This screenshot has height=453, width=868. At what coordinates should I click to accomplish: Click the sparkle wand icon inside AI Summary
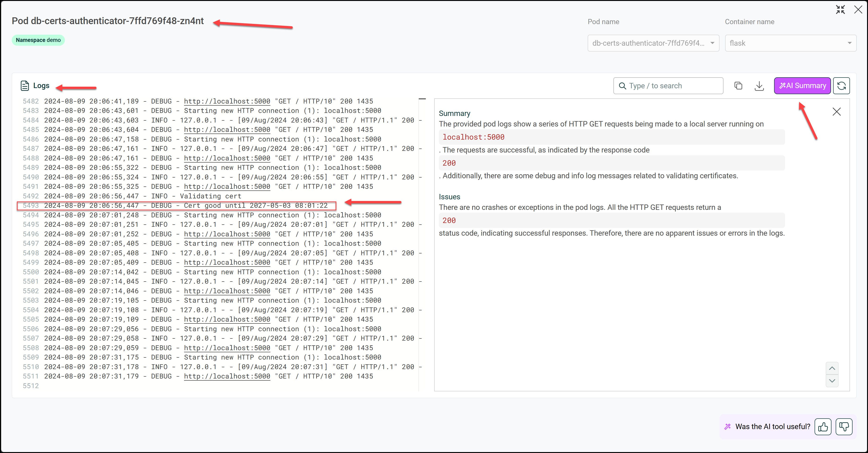[x=783, y=86]
